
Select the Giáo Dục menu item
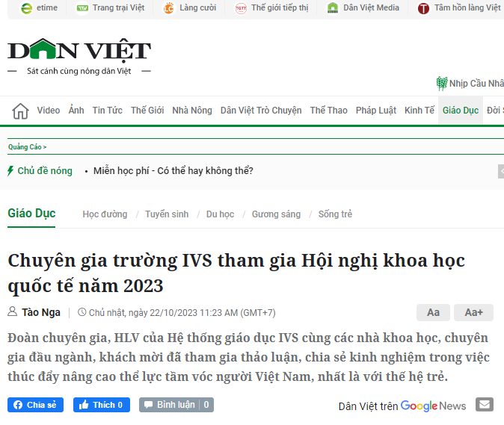(461, 111)
